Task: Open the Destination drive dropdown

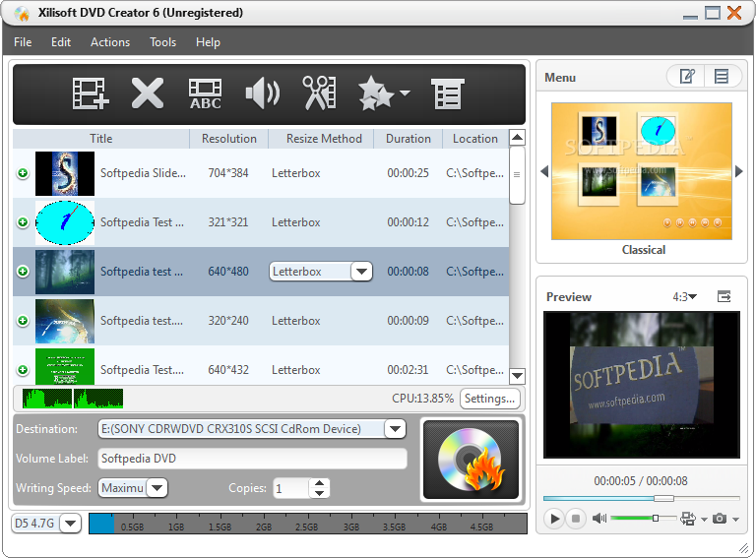Action: (395, 429)
